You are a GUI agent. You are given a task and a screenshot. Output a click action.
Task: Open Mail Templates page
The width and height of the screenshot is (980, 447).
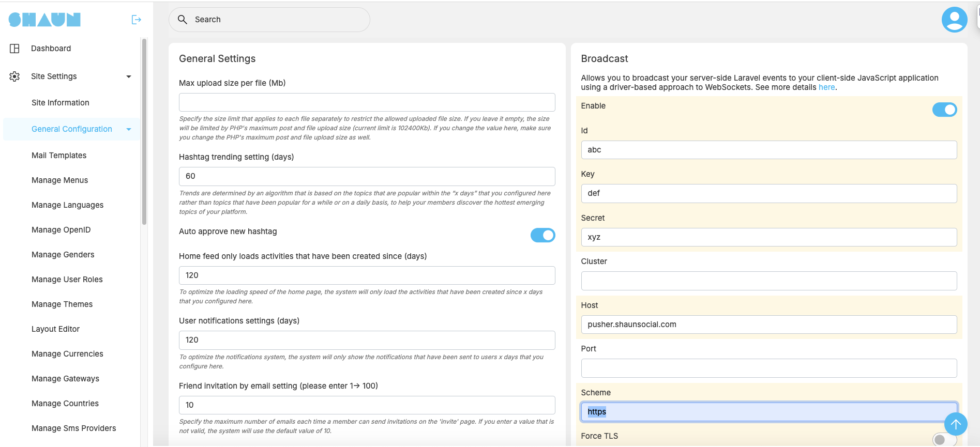pyautogui.click(x=59, y=156)
